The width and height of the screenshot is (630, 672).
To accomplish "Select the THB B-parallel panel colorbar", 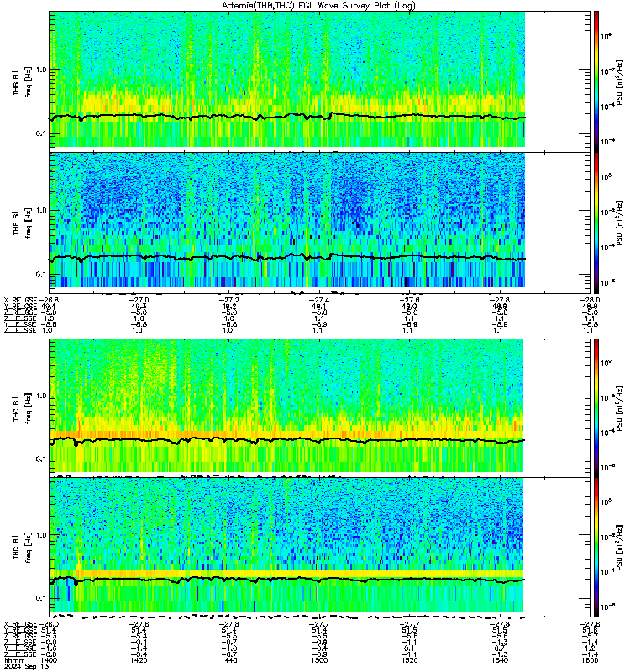I will pyautogui.click(x=596, y=223).
